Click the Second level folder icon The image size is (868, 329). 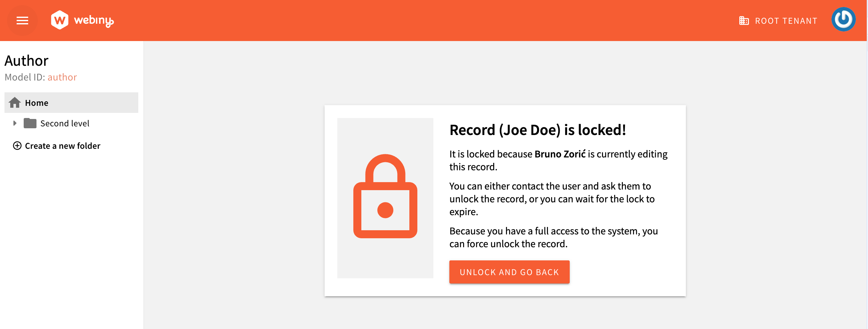[30, 123]
